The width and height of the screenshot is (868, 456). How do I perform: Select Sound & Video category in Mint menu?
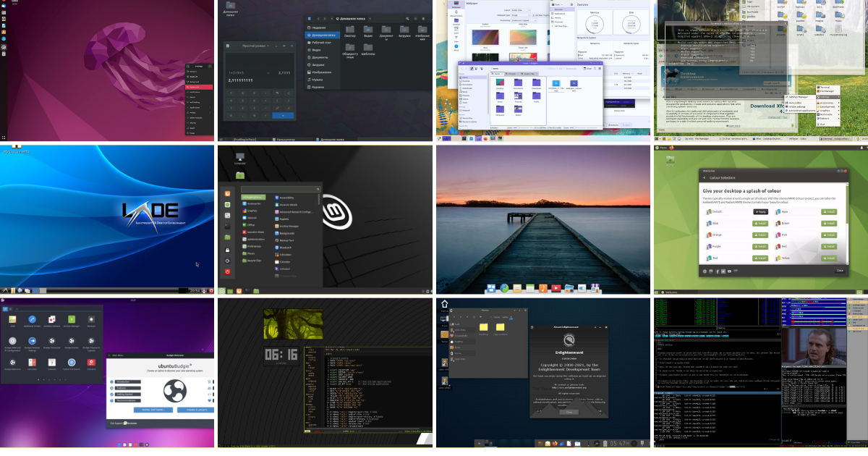(x=253, y=232)
